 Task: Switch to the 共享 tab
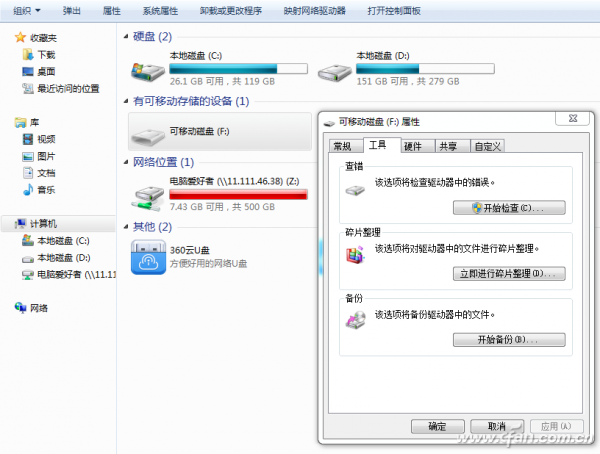(x=448, y=146)
